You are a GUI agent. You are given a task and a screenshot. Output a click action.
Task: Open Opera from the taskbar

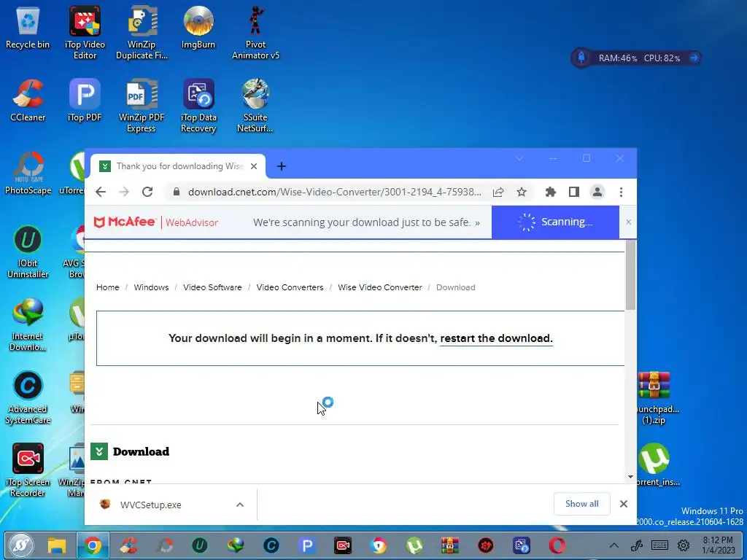tap(557, 545)
